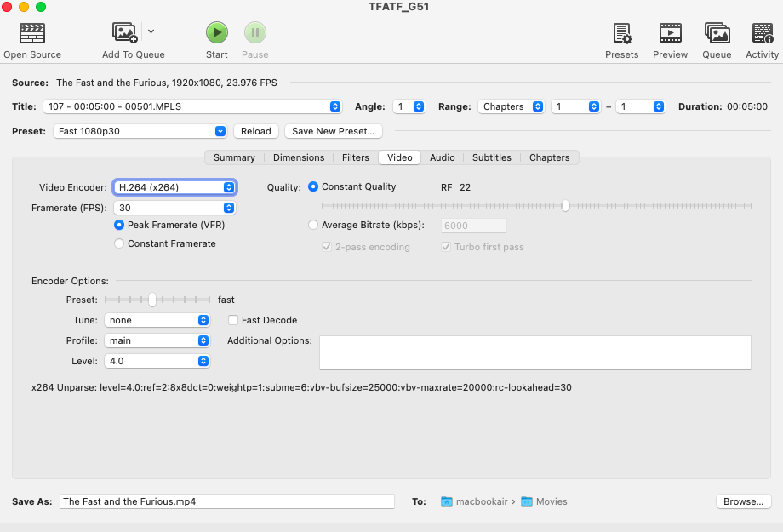Click the Open Source clapperboard icon
The width and height of the screenshot is (783, 532).
coord(32,33)
